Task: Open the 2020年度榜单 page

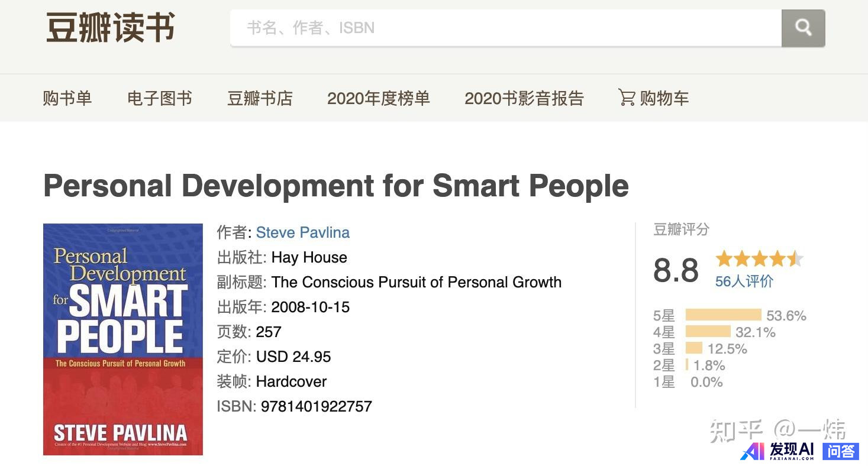Action: tap(378, 98)
